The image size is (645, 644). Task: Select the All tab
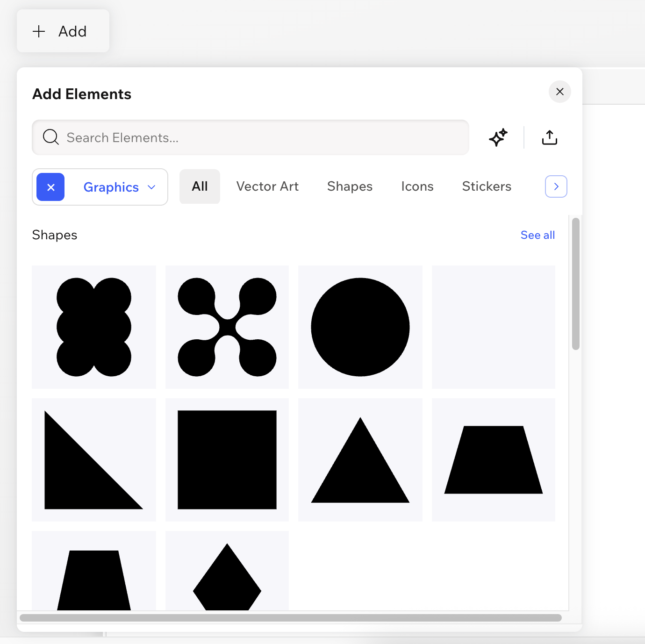(200, 186)
